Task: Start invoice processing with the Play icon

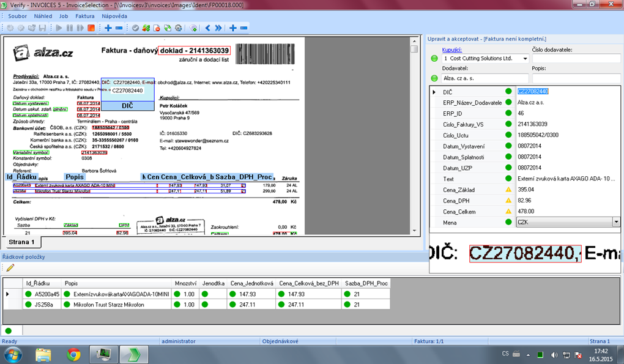Action: tap(58, 27)
